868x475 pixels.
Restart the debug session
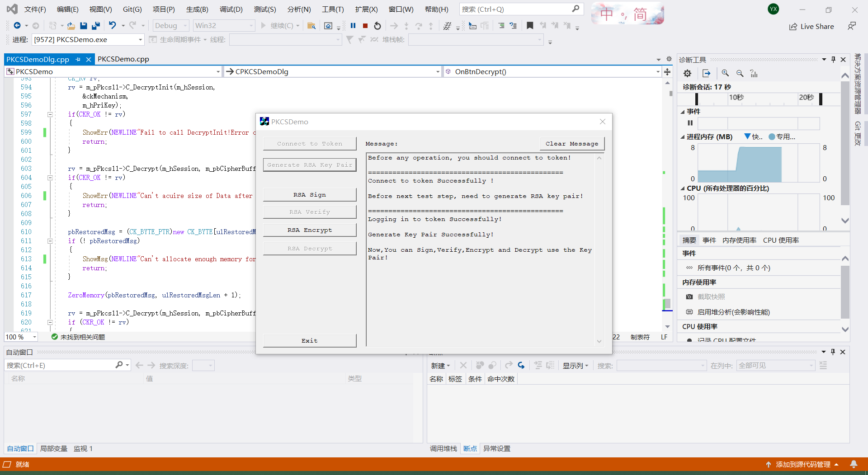377,26
